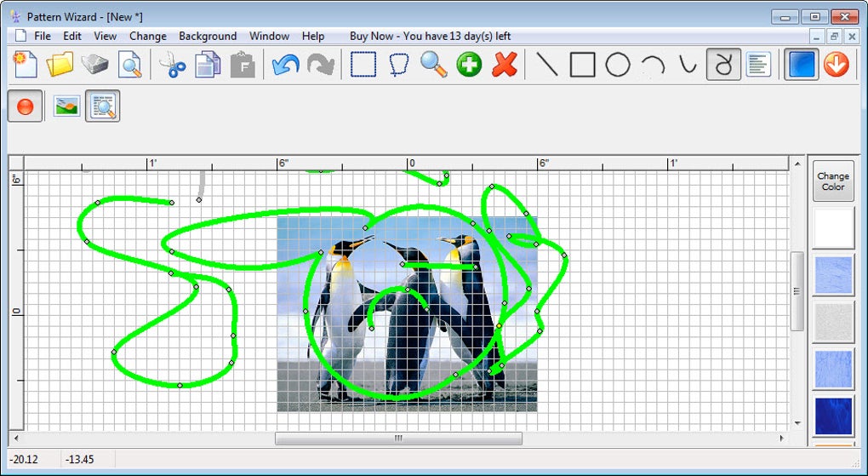
Task: Select the arc drawing tool
Action: [x=654, y=64]
